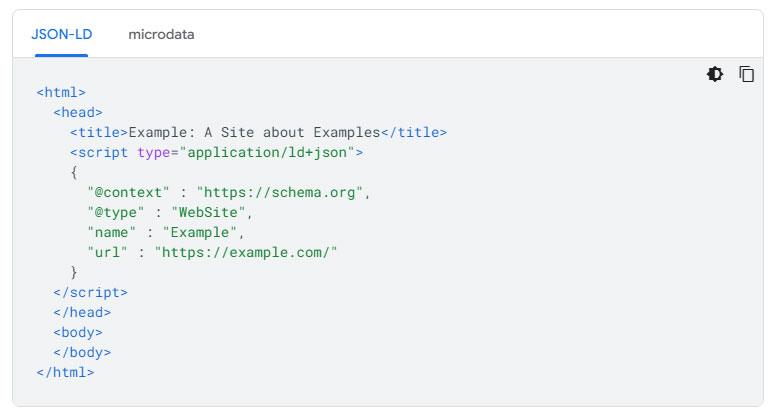Click the closing body tag
The height and width of the screenshot is (417, 771).
(x=82, y=353)
